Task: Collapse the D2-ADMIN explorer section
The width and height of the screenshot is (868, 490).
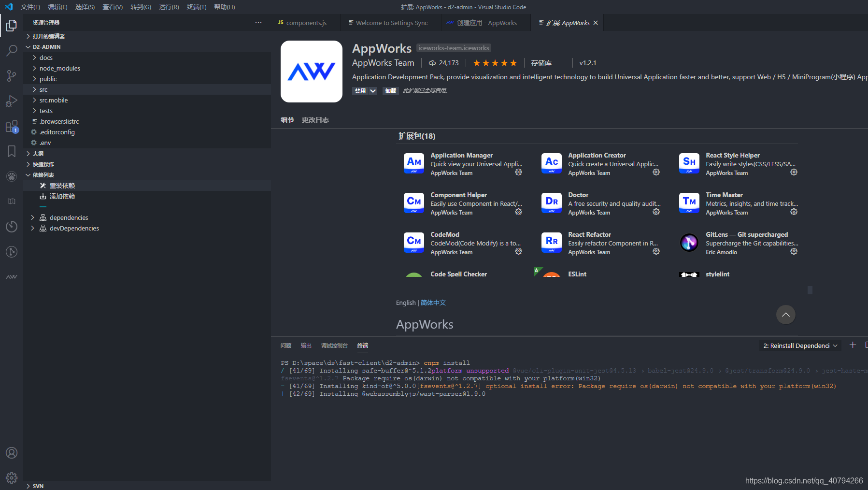Action: pyautogui.click(x=147, y=47)
